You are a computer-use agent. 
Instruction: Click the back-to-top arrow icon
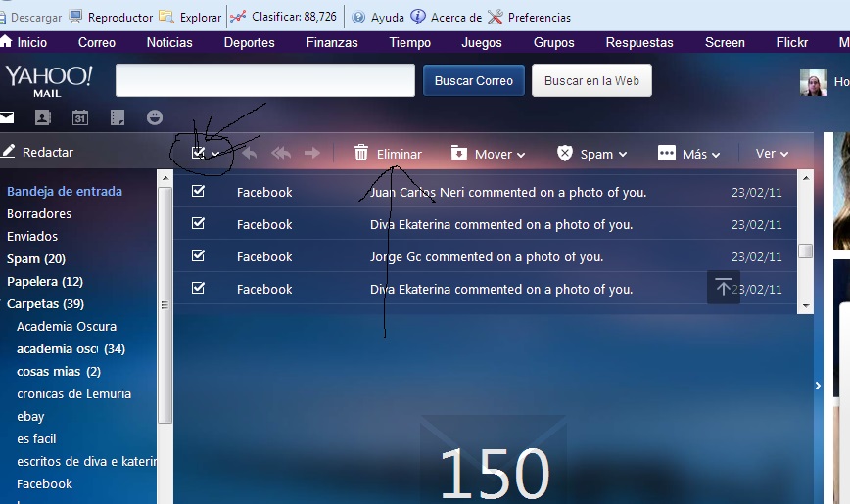pos(723,287)
